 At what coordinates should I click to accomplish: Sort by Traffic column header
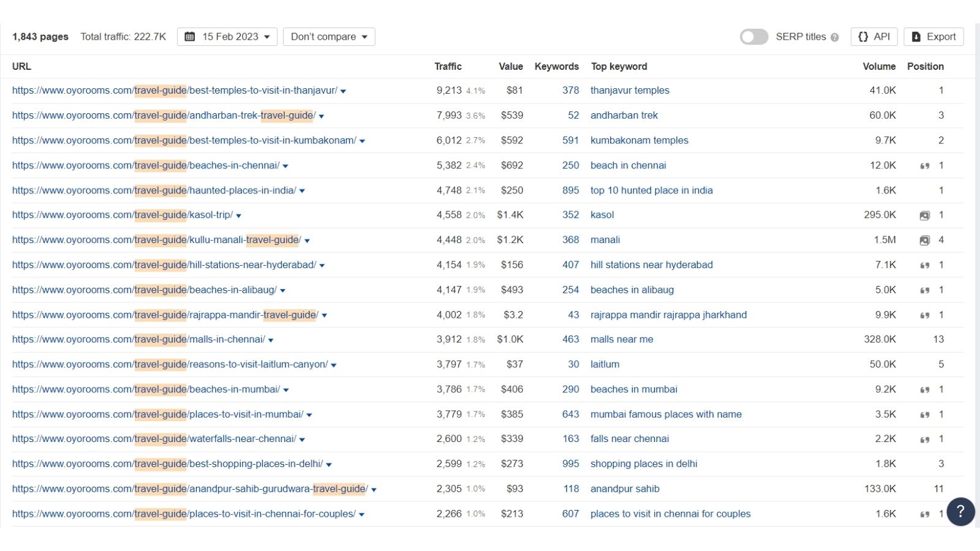(448, 66)
